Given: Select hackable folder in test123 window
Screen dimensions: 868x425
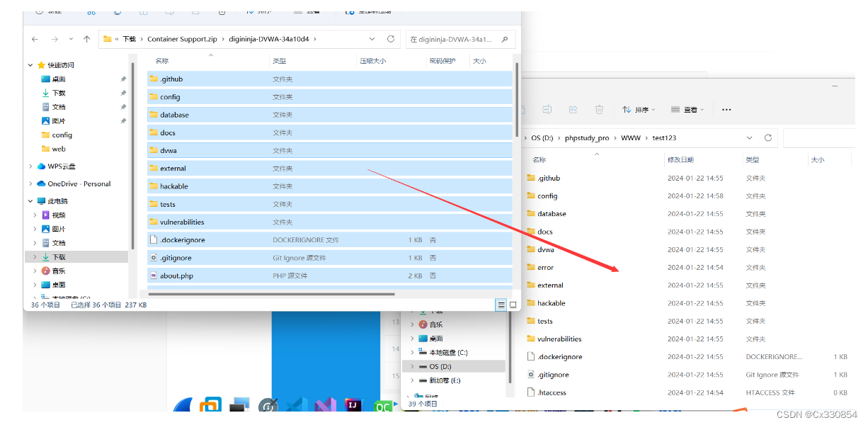Looking at the screenshot, I should click(x=546, y=303).
